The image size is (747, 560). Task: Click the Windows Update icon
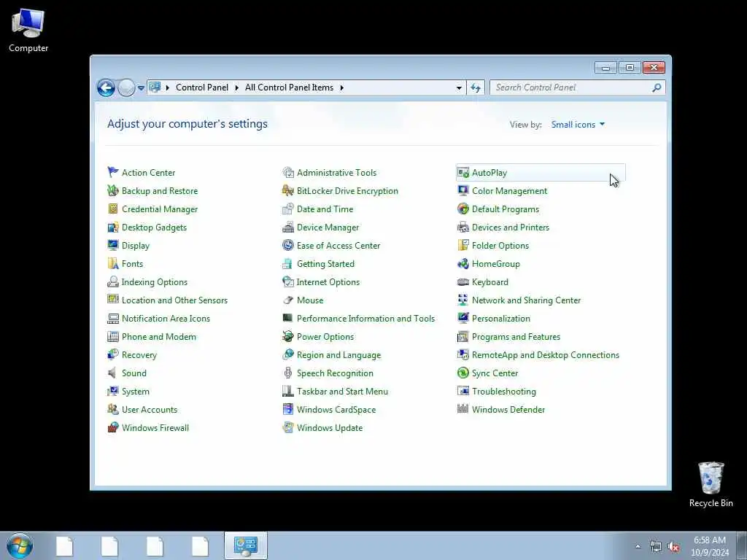pyautogui.click(x=287, y=427)
